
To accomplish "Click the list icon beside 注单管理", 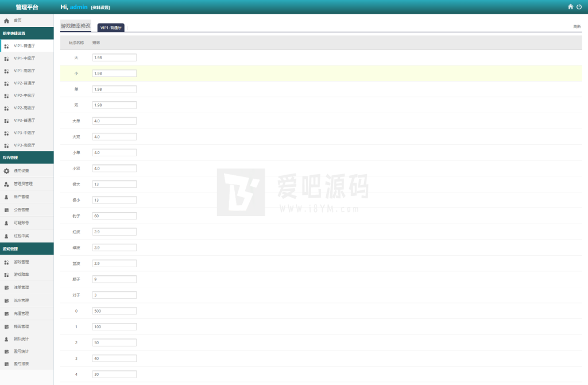I will [x=6, y=288].
